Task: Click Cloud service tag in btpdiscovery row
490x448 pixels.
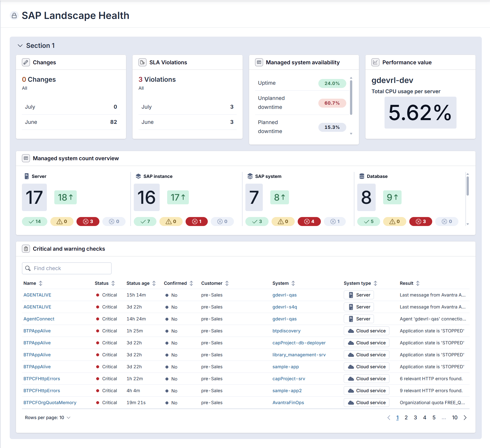Action: click(x=366, y=331)
